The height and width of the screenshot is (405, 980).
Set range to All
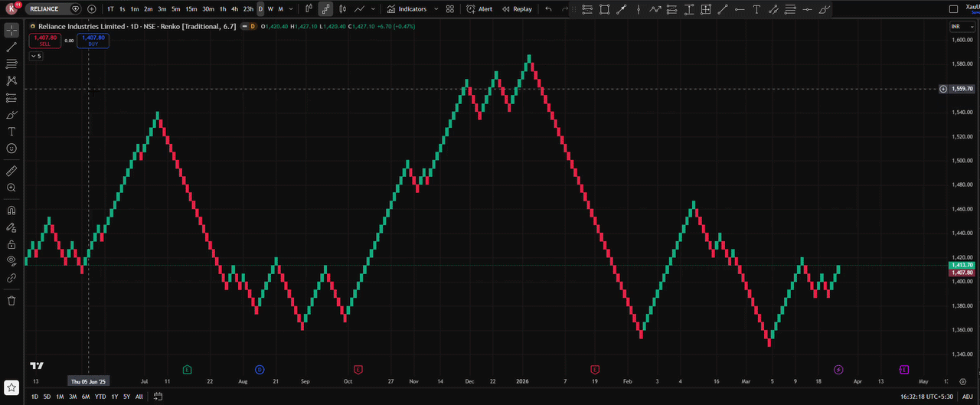[x=139, y=397]
